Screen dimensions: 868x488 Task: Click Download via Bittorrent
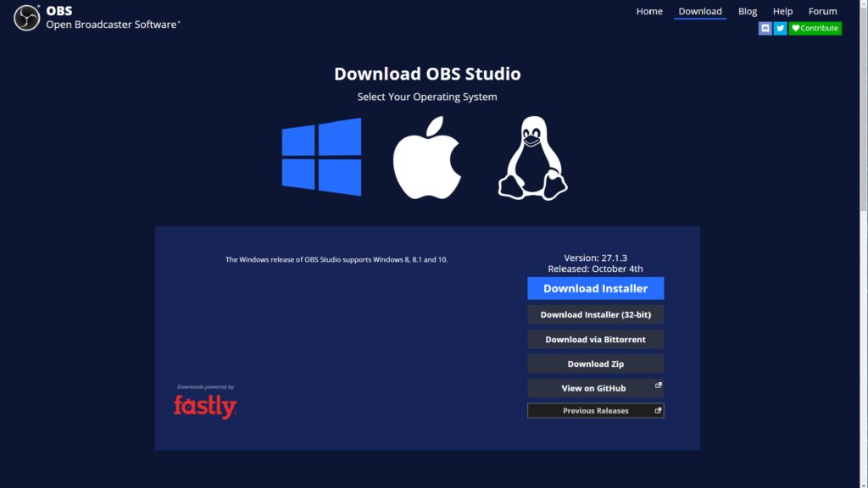pyautogui.click(x=596, y=339)
